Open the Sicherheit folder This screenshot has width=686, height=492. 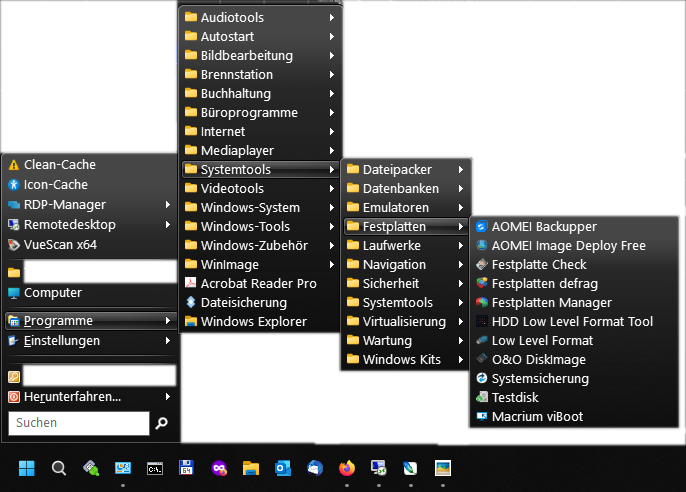point(406,283)
